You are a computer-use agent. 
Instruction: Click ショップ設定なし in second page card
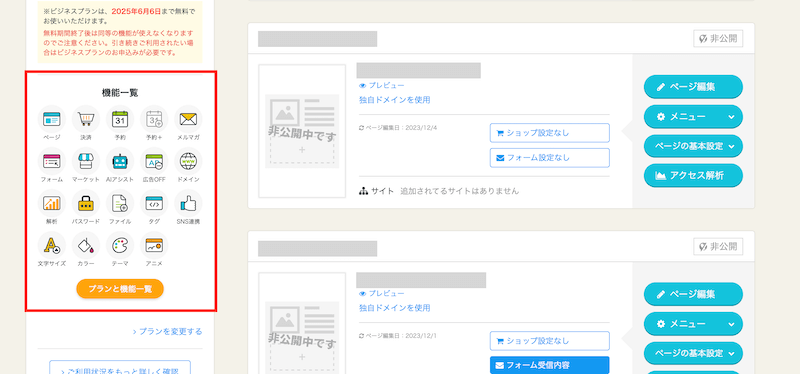click(550, 340)
